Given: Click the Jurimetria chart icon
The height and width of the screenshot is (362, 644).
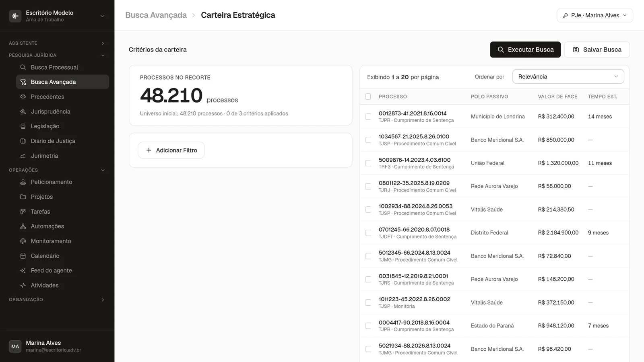Looking at the screenshot, I should (23, 156).
